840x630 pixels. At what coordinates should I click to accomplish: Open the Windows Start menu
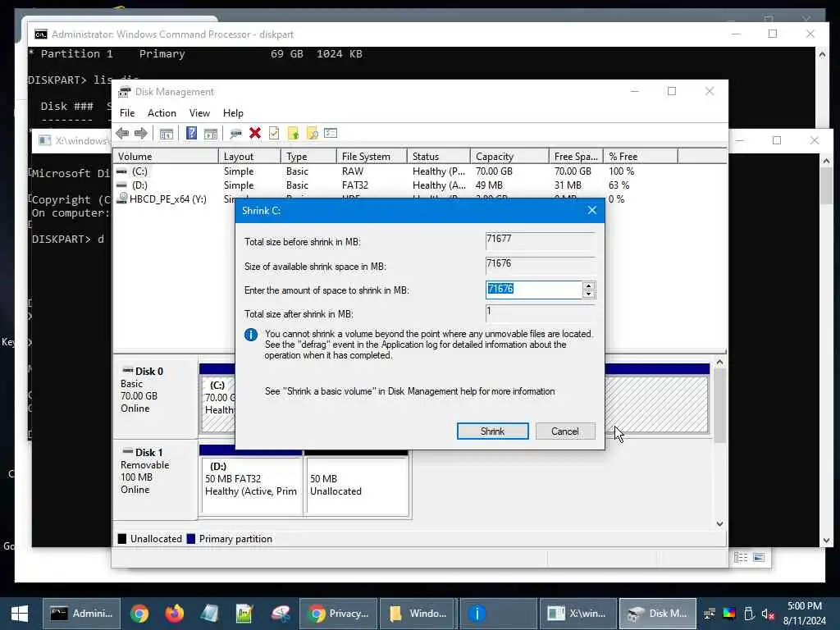20,614
